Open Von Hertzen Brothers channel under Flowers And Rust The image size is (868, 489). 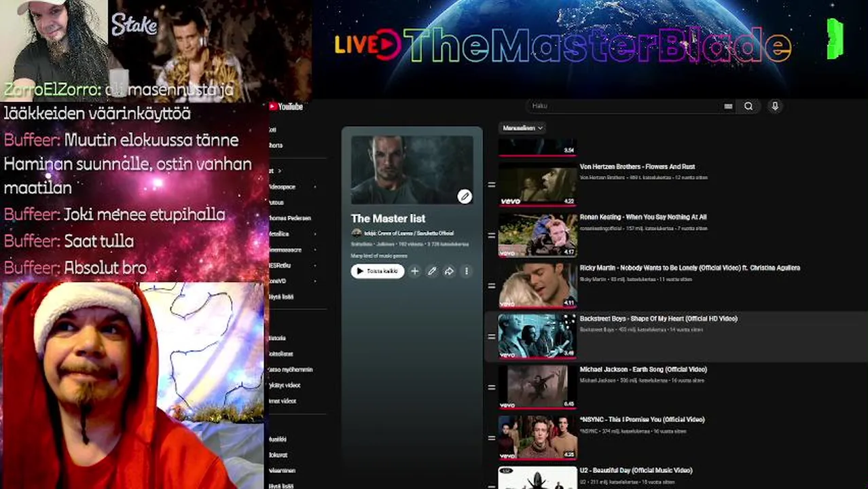point(602,177)
